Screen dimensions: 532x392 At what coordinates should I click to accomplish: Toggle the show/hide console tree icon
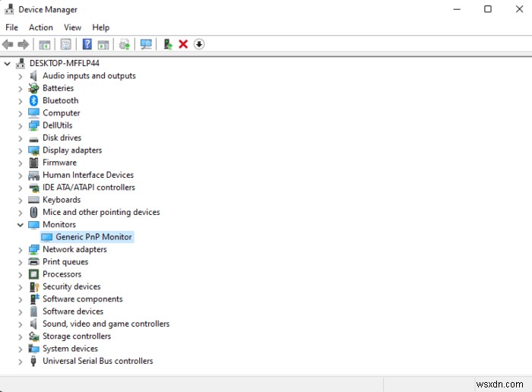point(44,44)
